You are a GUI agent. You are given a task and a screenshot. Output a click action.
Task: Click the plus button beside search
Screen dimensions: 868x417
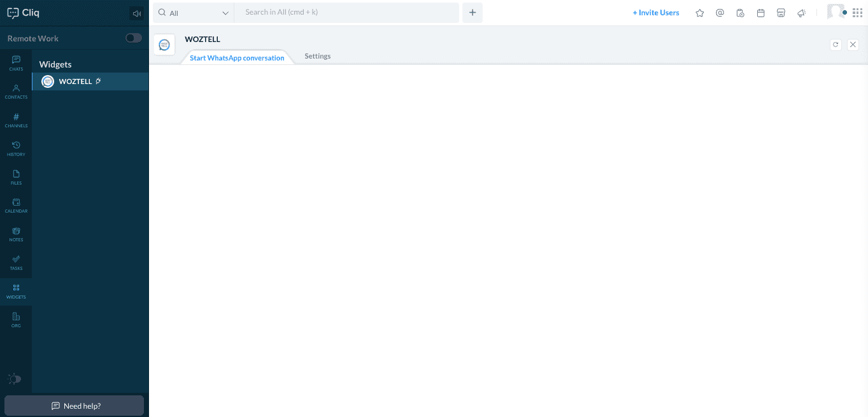pos(473,13)
